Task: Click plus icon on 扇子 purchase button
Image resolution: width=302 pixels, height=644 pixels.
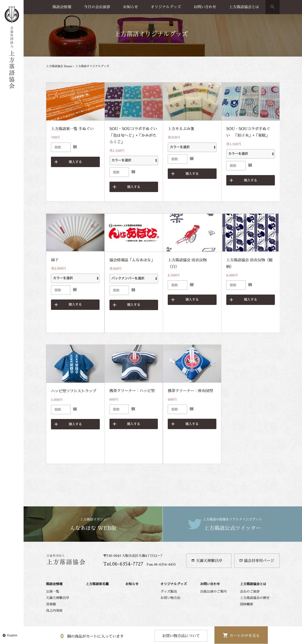Action: [x=56, y=304]
